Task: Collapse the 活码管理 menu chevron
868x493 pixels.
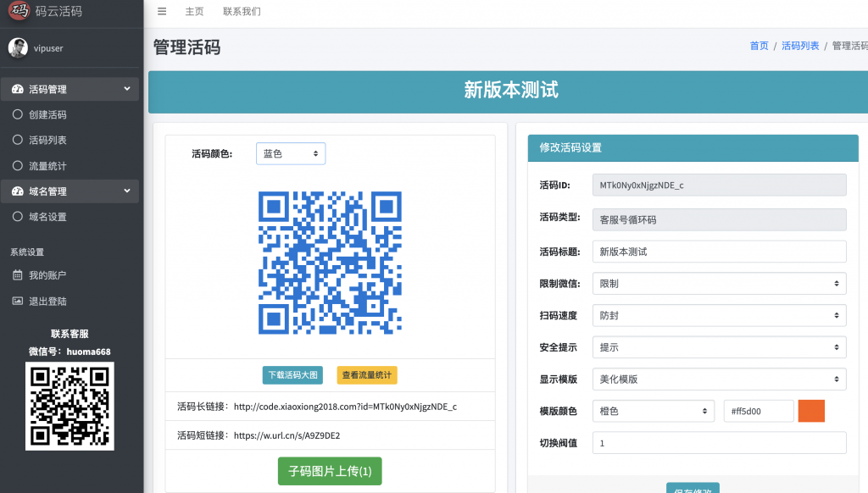Action: point(127,89)
